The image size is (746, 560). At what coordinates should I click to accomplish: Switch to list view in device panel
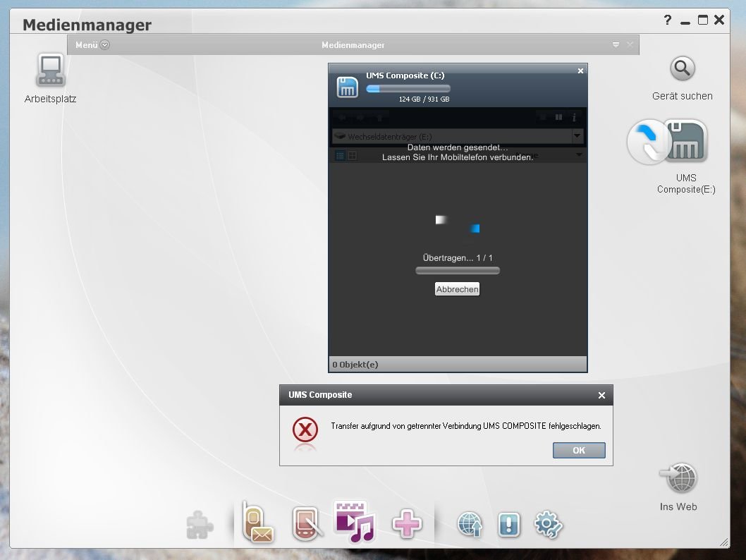340,156
